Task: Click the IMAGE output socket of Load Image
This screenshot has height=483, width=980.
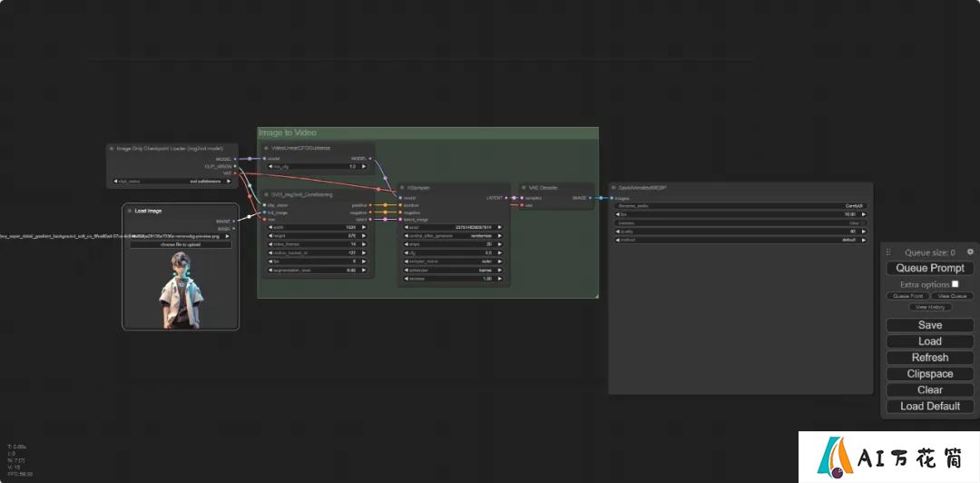Action: pos(234,221)
